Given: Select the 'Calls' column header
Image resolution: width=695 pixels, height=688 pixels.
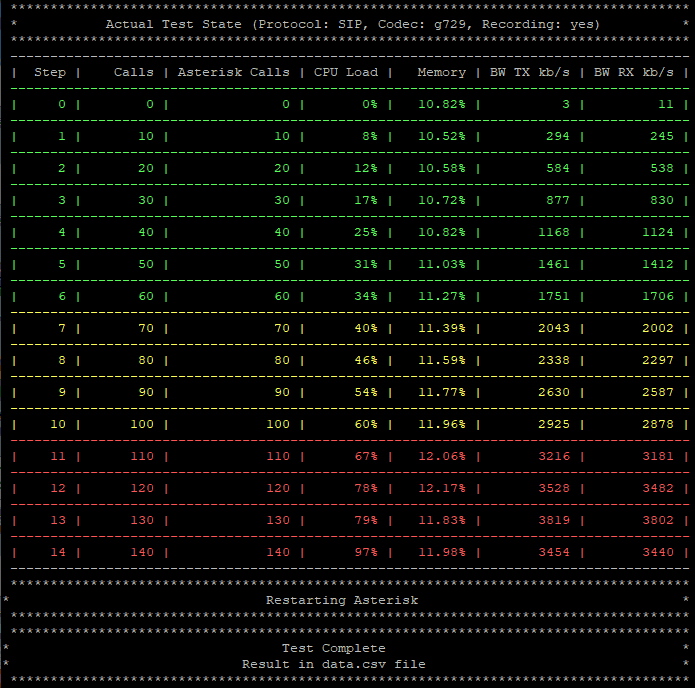Looking at the screenshot, I should (x=133, y=72).
